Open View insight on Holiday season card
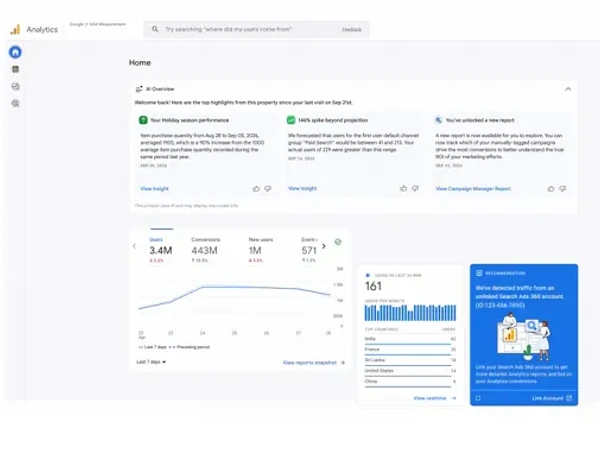 pos(155,189)
